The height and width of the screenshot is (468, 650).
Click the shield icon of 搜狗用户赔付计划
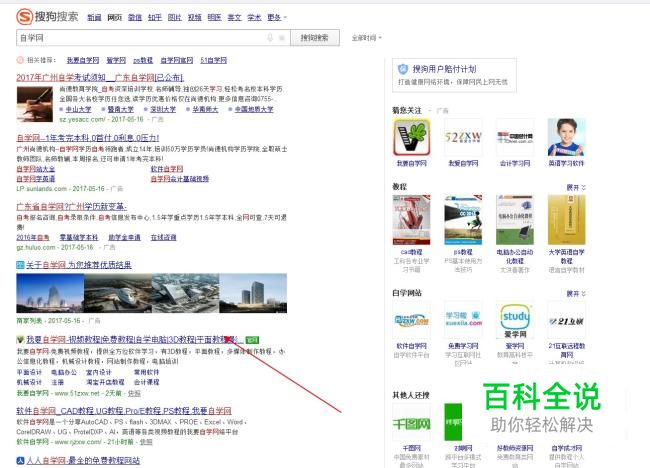coord(403,69)
